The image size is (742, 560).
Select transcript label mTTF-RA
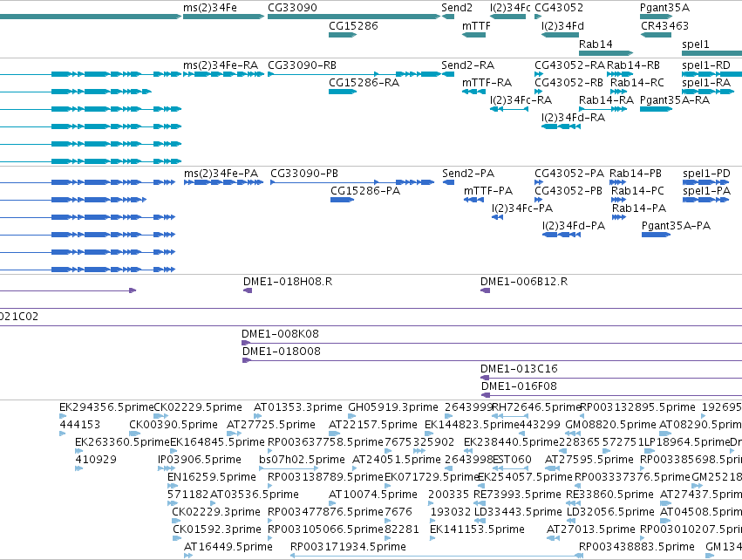[x=487, y=82]
